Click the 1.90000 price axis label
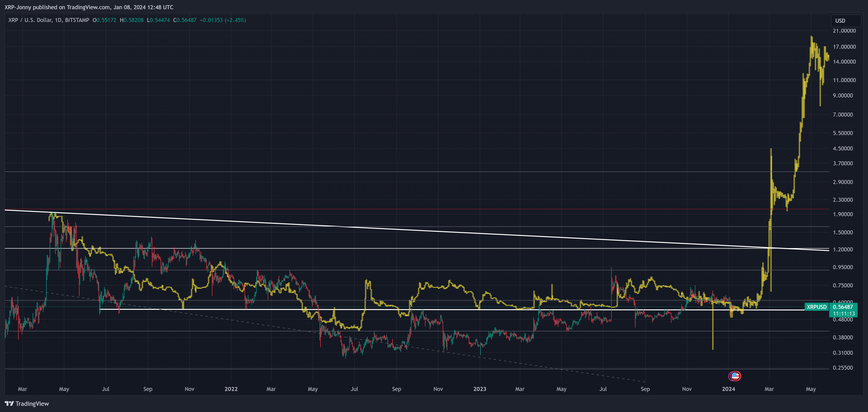Image resolution: width=868 pixels, height=412 pixels. tap(843, 214)
